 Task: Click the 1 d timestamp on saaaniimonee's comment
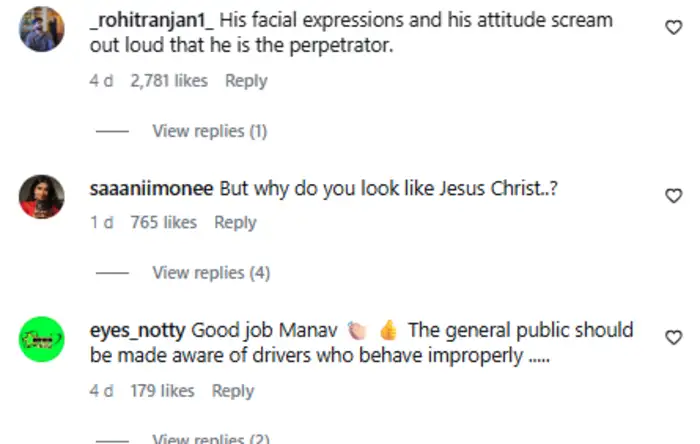point(101,223)
